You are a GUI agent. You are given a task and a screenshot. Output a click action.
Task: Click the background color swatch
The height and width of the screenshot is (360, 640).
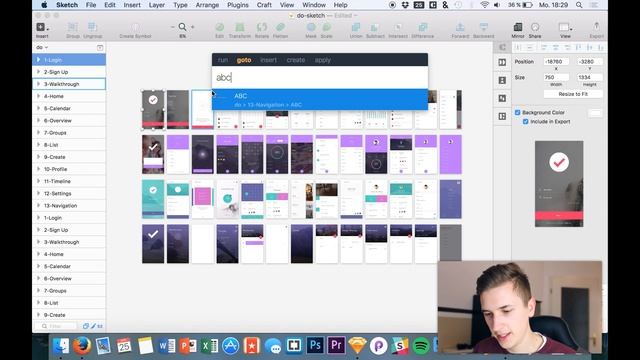coord(595,113)
